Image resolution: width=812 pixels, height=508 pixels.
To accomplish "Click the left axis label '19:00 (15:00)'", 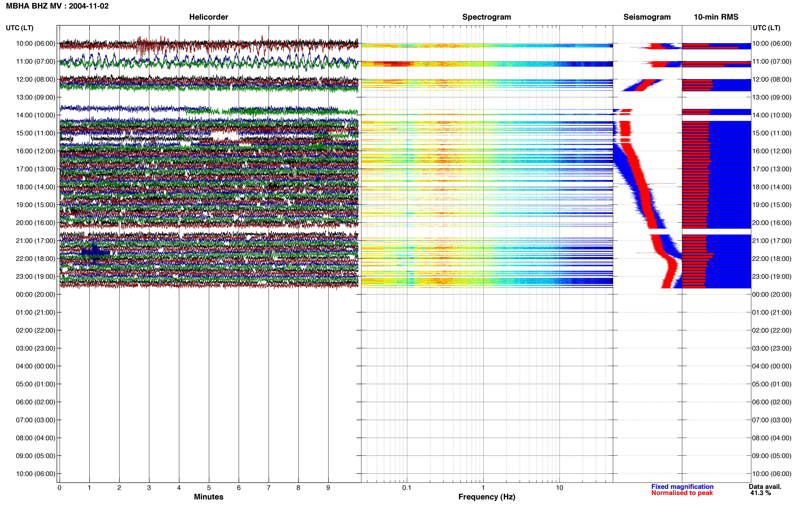I will point(36,205).
